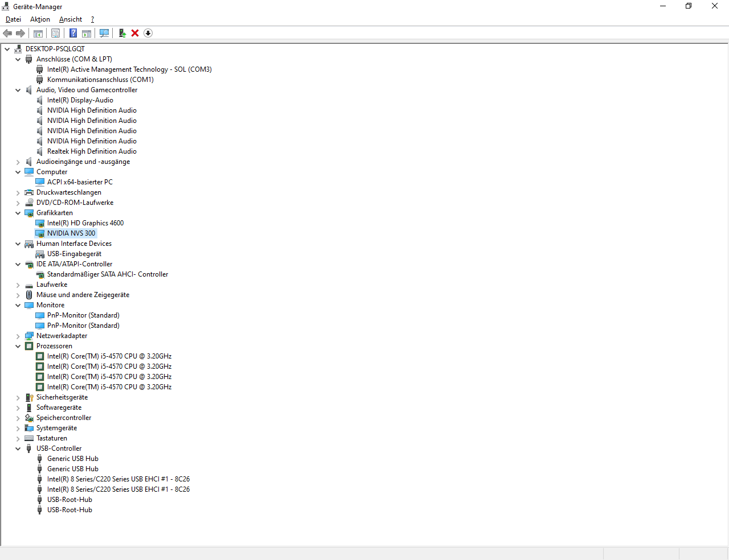This screenshot has width=729, height=560.
Task: Minimize the Geräte-Manager window
Action: 663,6
